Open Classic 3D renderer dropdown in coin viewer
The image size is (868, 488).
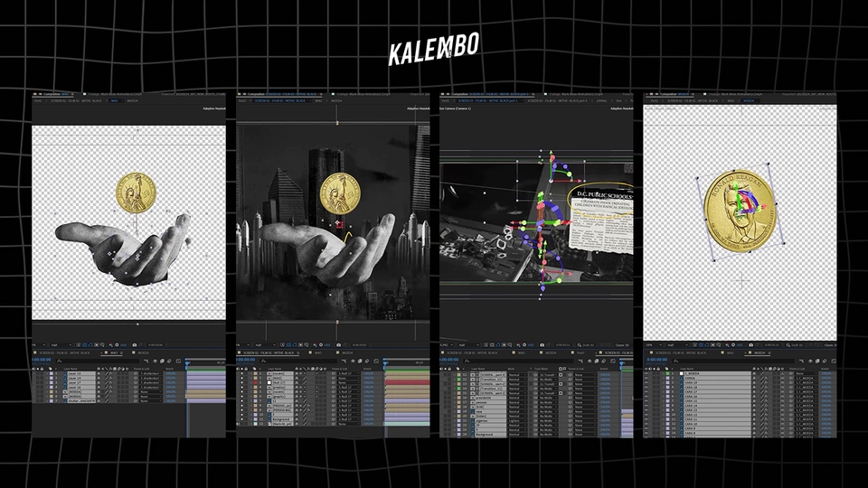point(830,344)
